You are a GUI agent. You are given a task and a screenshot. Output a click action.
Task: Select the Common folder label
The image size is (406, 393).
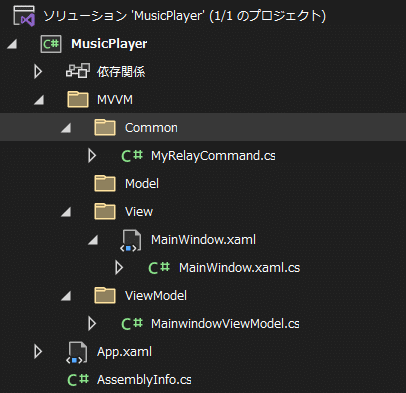(151, 128)
